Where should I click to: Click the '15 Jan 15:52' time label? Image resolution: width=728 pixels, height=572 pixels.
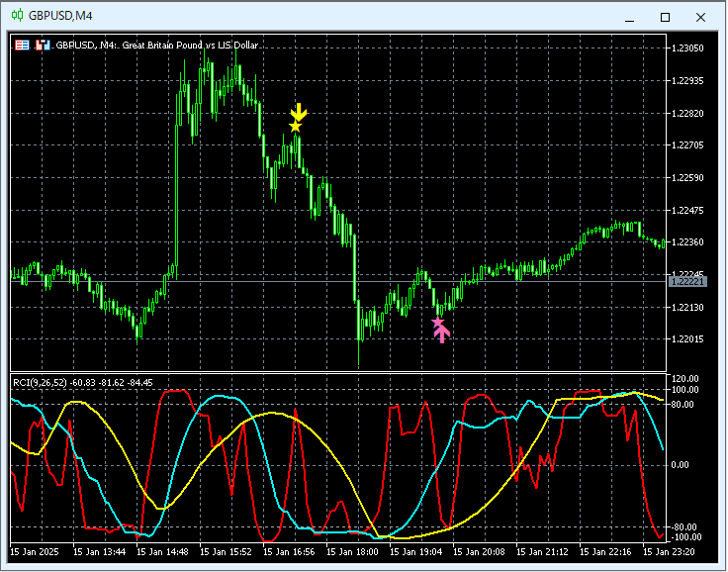pos(227,551)
